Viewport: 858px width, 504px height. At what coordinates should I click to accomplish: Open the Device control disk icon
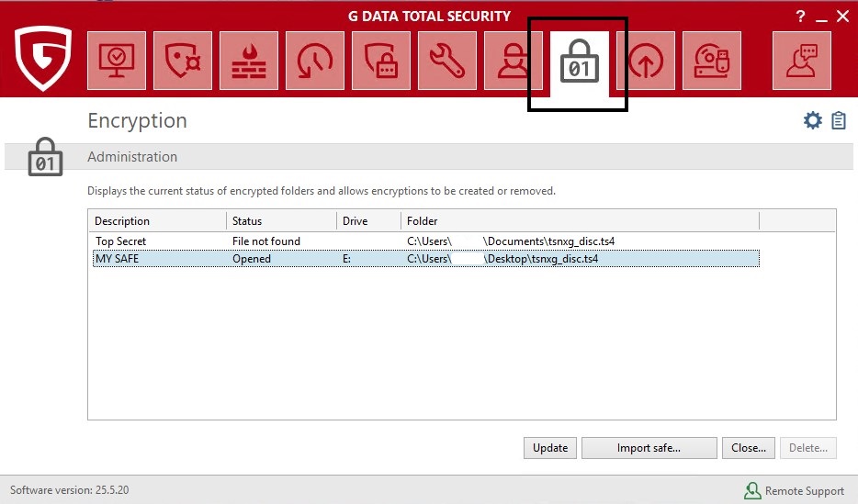coord(712,60)
